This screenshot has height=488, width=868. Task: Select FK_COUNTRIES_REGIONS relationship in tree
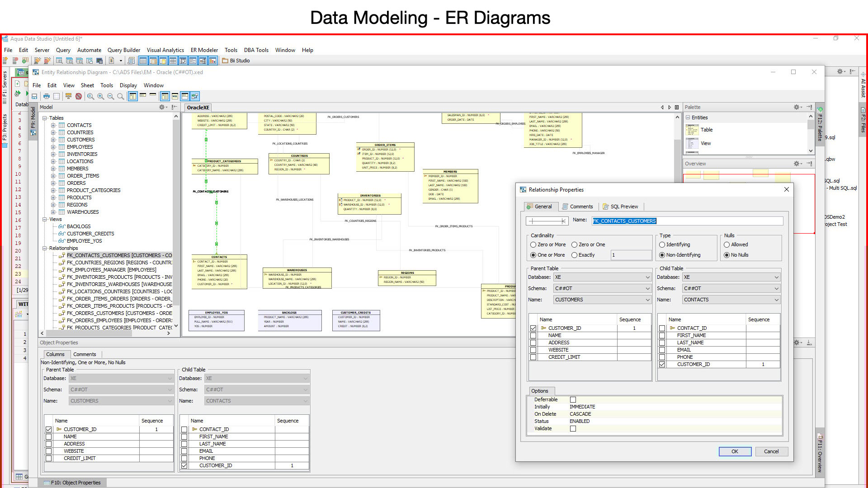point(119,263)
